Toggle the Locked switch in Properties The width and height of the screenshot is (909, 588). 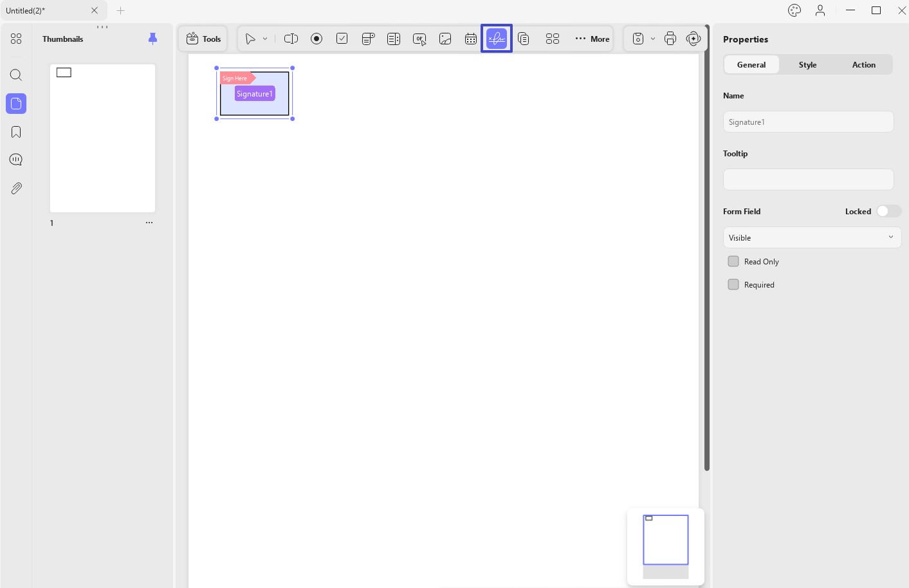(x=888, y=211)
